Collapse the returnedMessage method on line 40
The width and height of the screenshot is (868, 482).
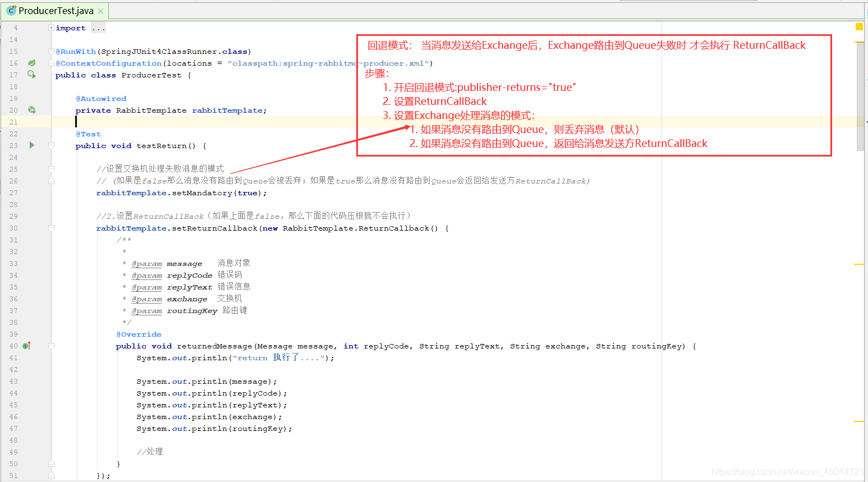pos(51,346)
